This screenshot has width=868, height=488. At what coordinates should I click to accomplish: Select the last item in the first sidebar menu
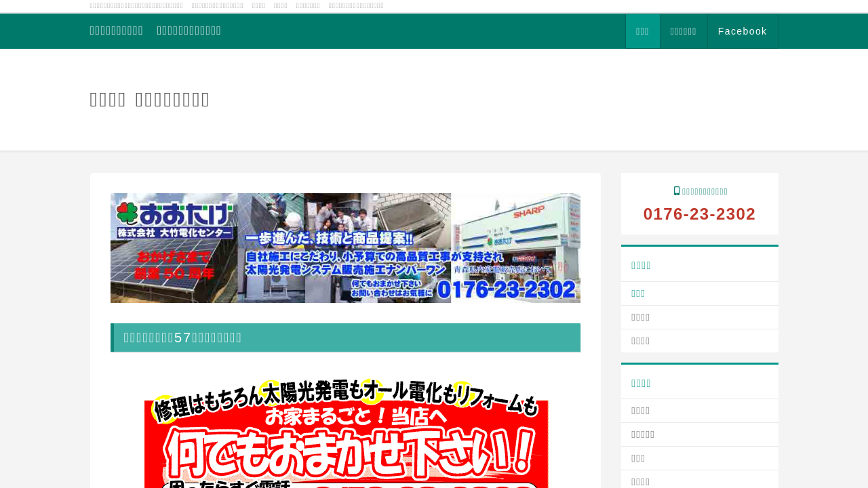(x=640, y=341)
